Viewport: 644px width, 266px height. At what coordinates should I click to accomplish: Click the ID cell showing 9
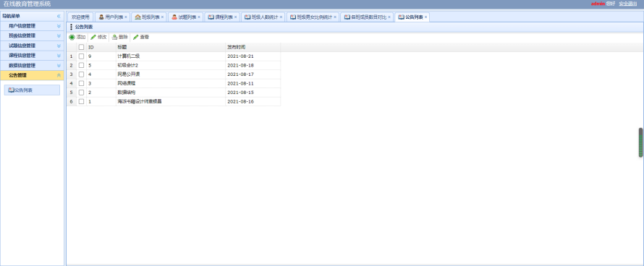101,56
